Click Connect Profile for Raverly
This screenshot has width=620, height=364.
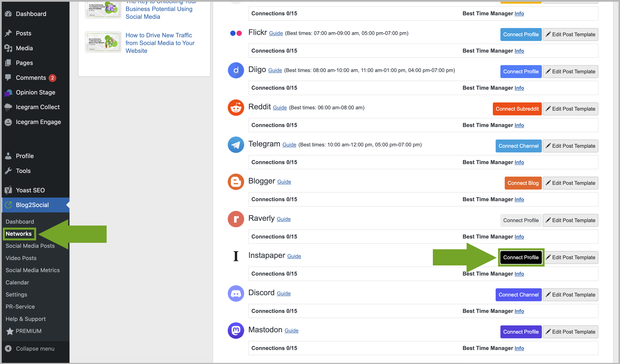click(521, 220)
